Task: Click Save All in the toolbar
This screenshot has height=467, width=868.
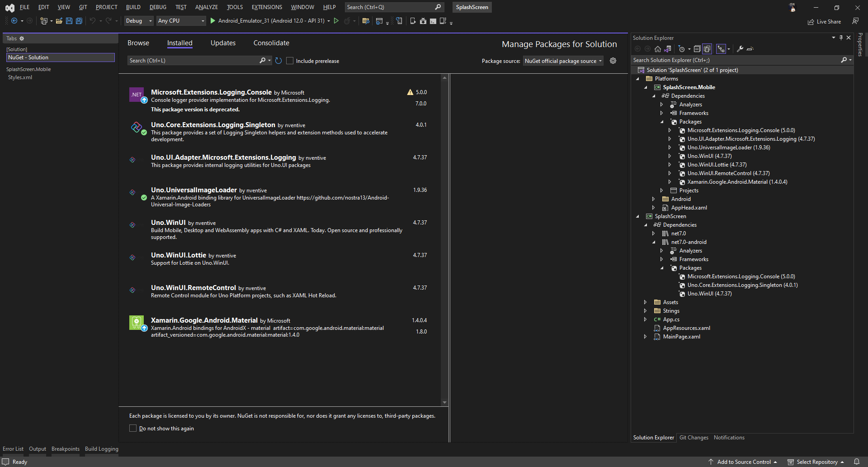Action: (79, 21)
